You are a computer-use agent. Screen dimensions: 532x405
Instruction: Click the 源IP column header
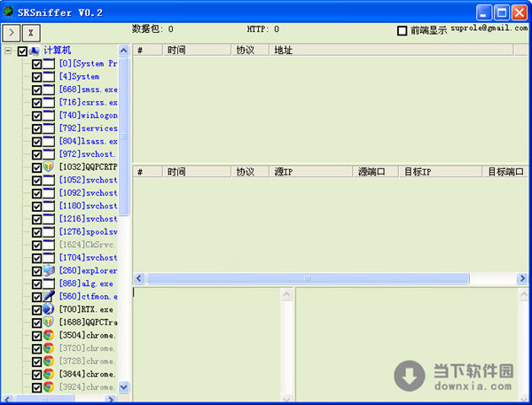pyautogui.click(x=311, y=172)
